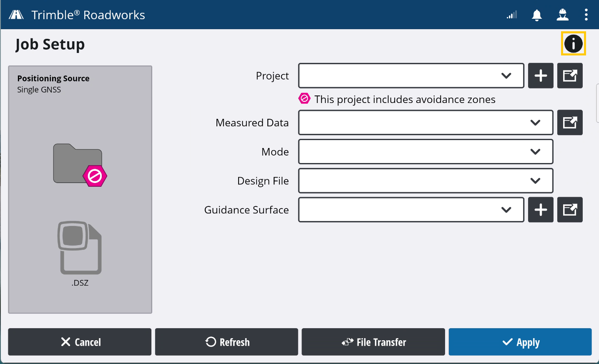
Task: Click the export icon beside Measured Data
Action: 570,123
